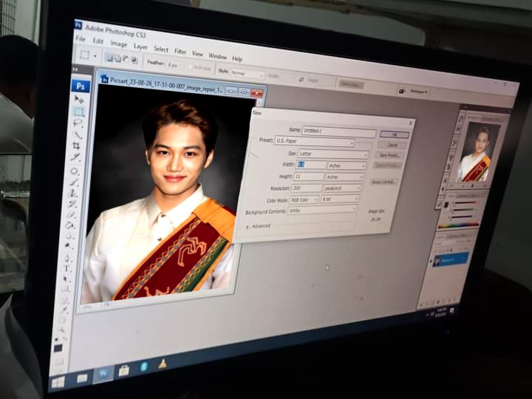The width and height of the screenshot is (532, 399).
Task: Select the Horizontal Type tool
Action: (x=66, y=269)
